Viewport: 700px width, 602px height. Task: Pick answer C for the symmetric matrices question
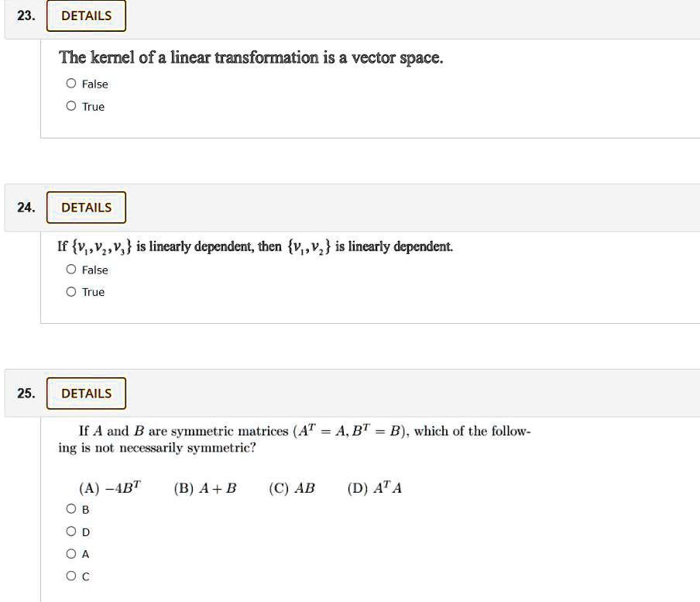pyautogui.click(x=71, y=576)
